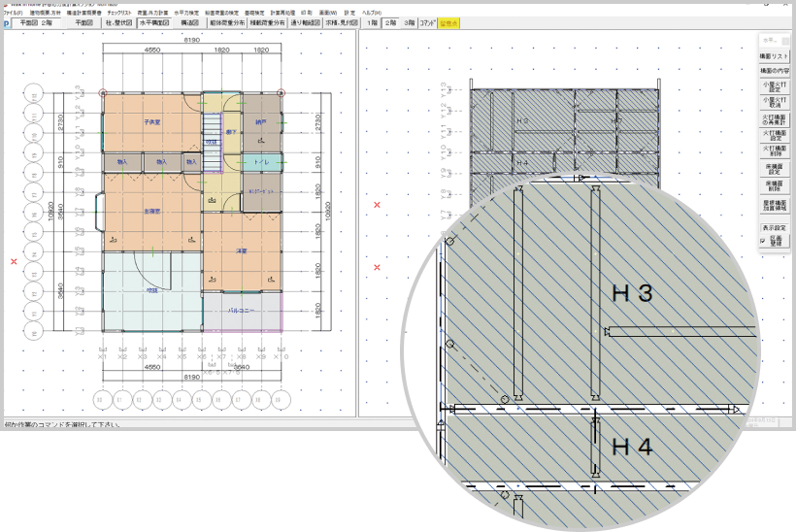796x532 pixels.
Task: Click the top-left red corner circle marker
Action: pos(103,93)
